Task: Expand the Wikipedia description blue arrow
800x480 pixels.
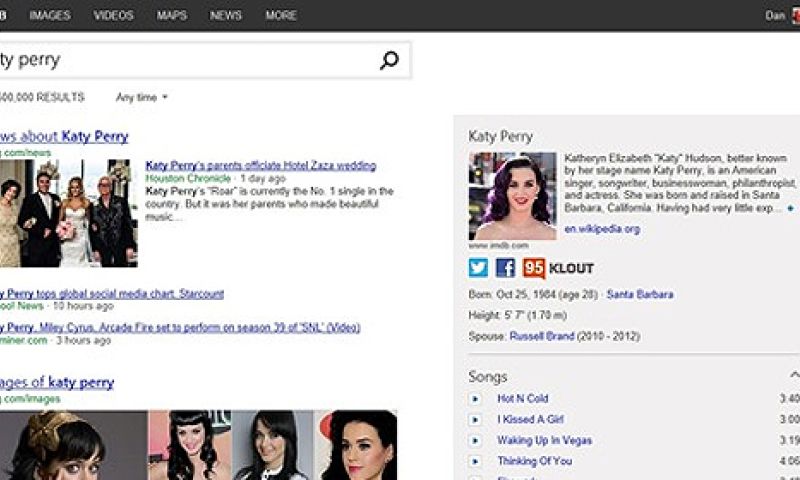Action: click(790, 208)
